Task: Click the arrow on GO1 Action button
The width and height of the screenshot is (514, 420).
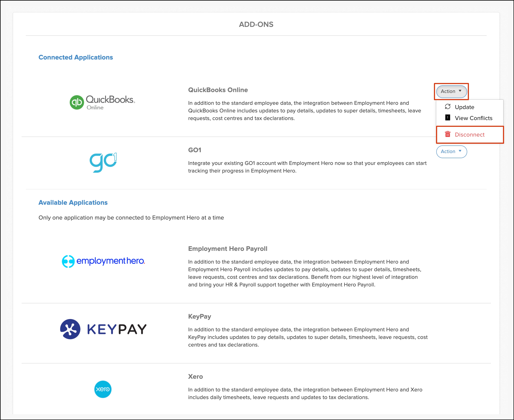Action: [460, 151]
